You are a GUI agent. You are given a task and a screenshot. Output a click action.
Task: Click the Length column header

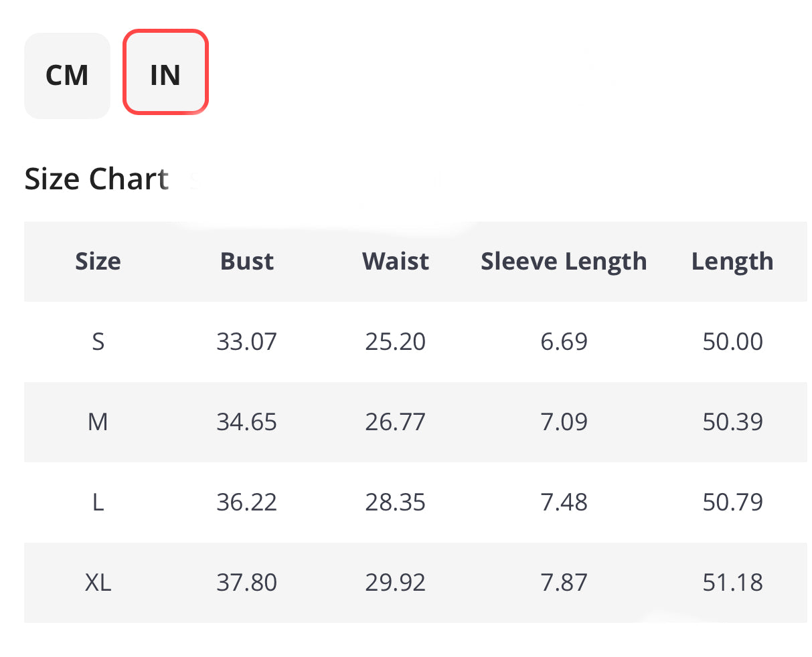coord(732,262)
